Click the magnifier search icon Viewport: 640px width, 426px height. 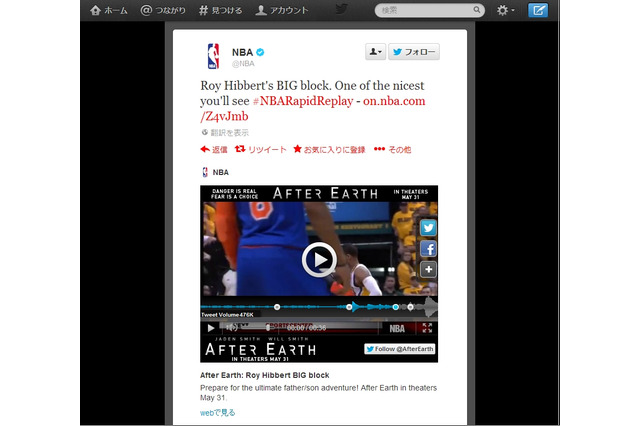476,10
